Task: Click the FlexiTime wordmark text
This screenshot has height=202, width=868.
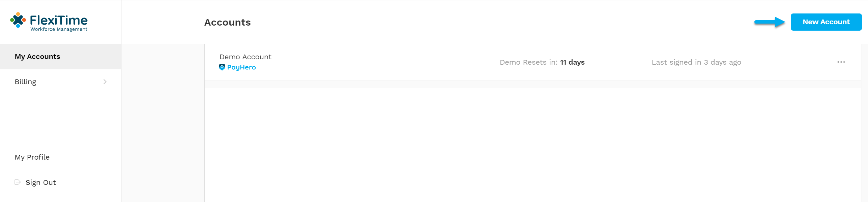Action: coord(59,20)
